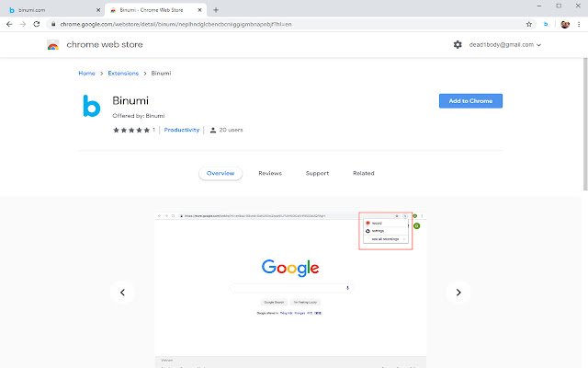This screenshot has width=588, height=368.
Task: Click the Binumi extension heading
Action: (130, 100)
